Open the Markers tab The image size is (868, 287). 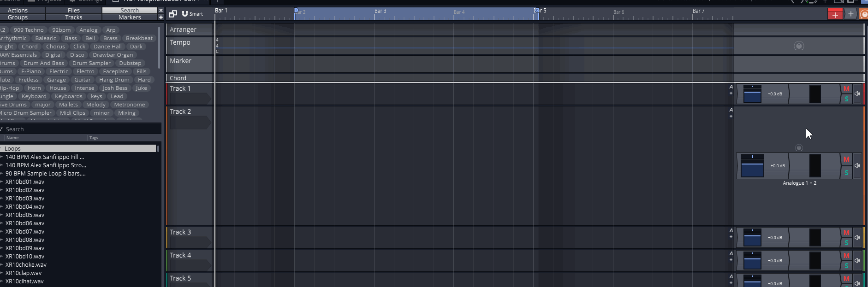click(x=130, y=18)
